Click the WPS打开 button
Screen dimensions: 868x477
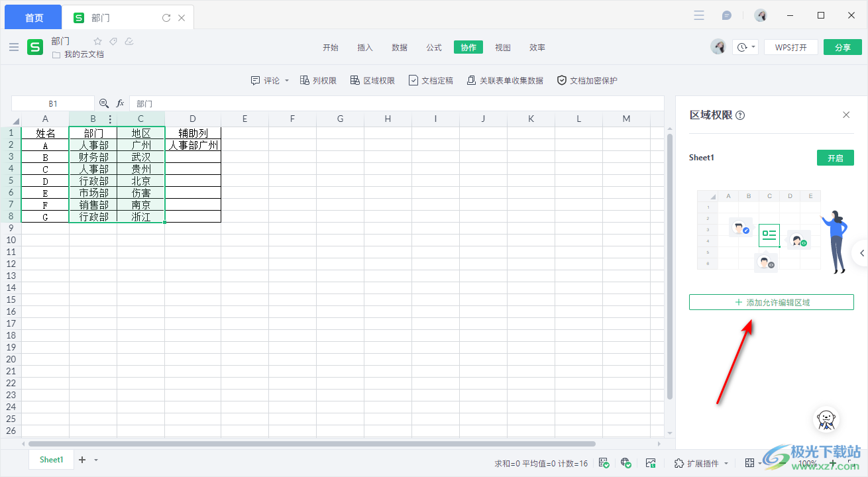click(x=791, y=47)
